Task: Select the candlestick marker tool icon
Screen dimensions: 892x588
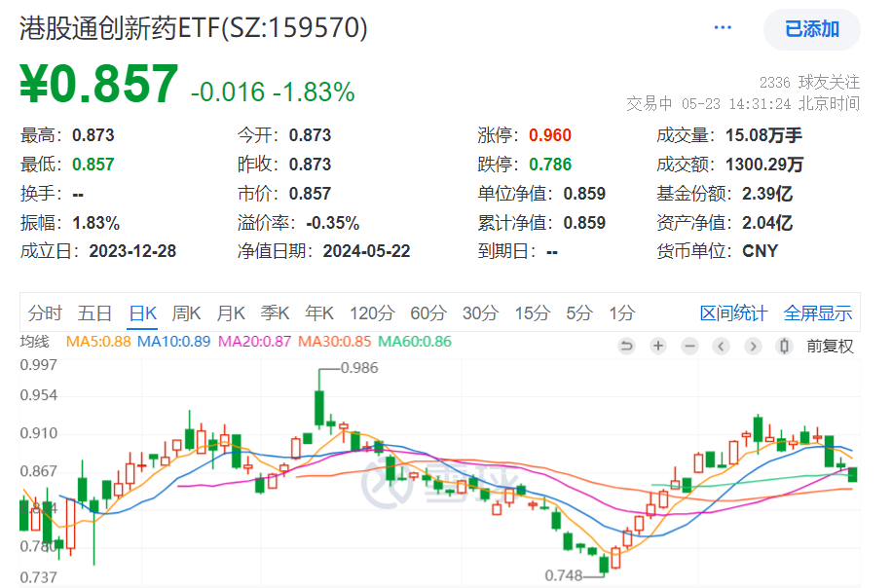Action: [784, 346]
